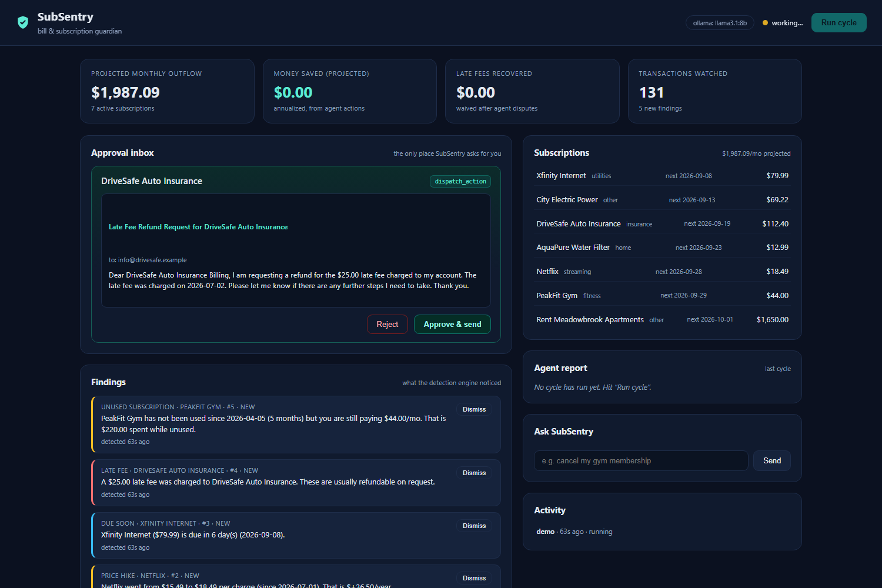Approve and send the DriveSafe refund email
Screen dimensions: 882x588
point(452,324)
